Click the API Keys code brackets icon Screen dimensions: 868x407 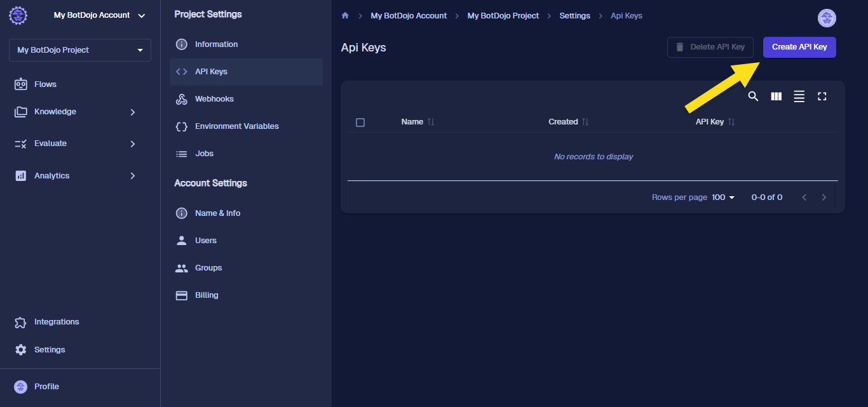click(x=182, y=72)
